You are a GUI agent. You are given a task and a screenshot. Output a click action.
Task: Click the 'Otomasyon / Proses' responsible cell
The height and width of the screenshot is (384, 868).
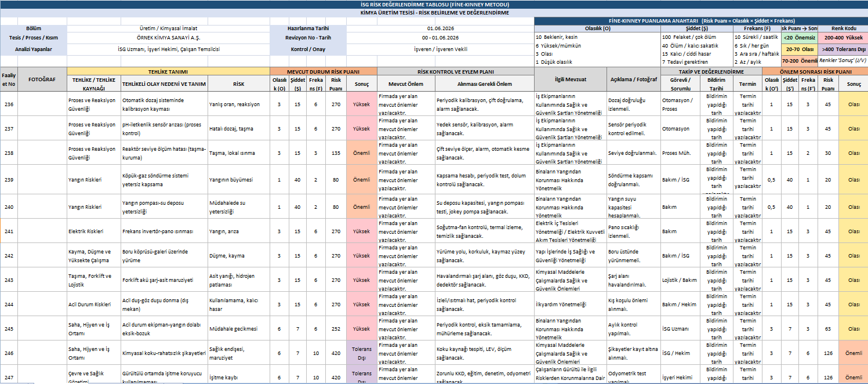[x=681, y=104]
